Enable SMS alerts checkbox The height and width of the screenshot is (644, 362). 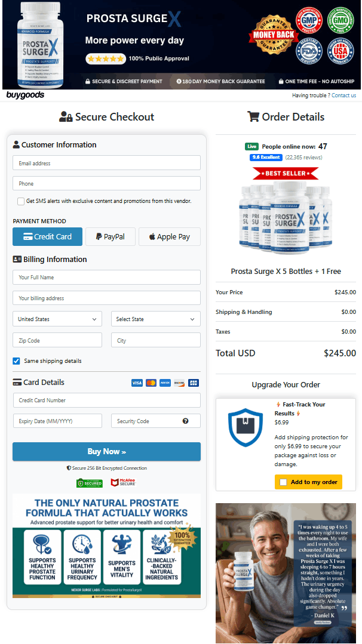coord(20,201)
